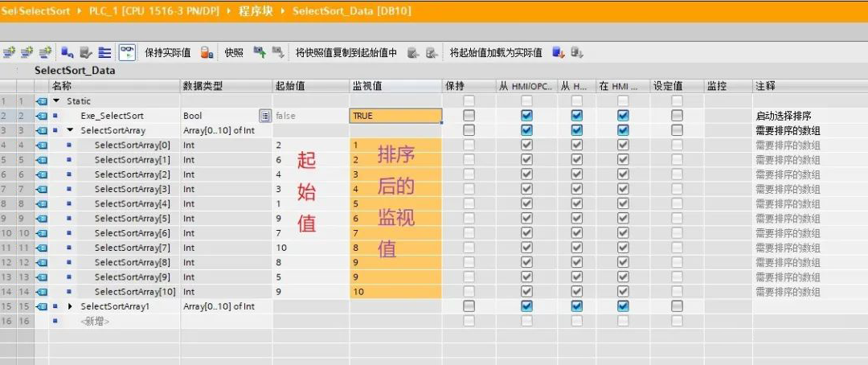Click blue database icon after 将起始值加载为实际值
The image size is (868, 365).
(559, 52)
